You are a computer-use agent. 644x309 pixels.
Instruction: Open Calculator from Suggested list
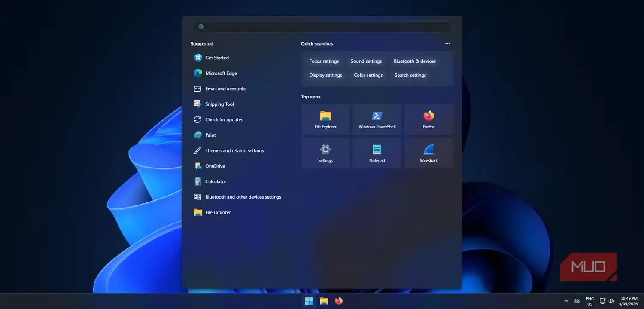210,181
